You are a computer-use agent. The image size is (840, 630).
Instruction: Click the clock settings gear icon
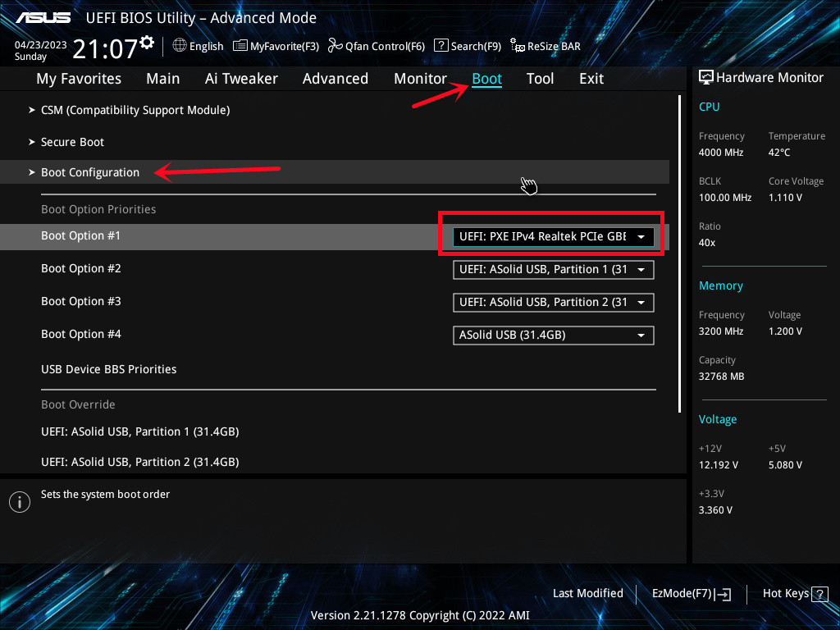pos(147,43)
